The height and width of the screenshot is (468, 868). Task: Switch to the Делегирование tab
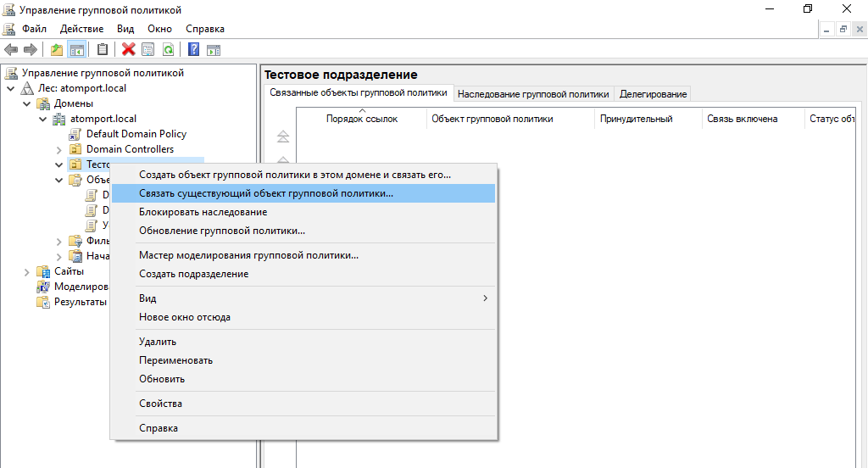[x=653, y=94]
